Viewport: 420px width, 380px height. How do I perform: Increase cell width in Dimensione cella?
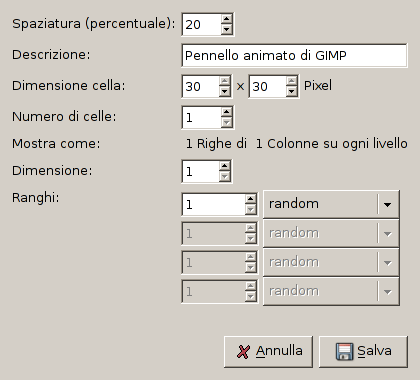click(225, 81)
